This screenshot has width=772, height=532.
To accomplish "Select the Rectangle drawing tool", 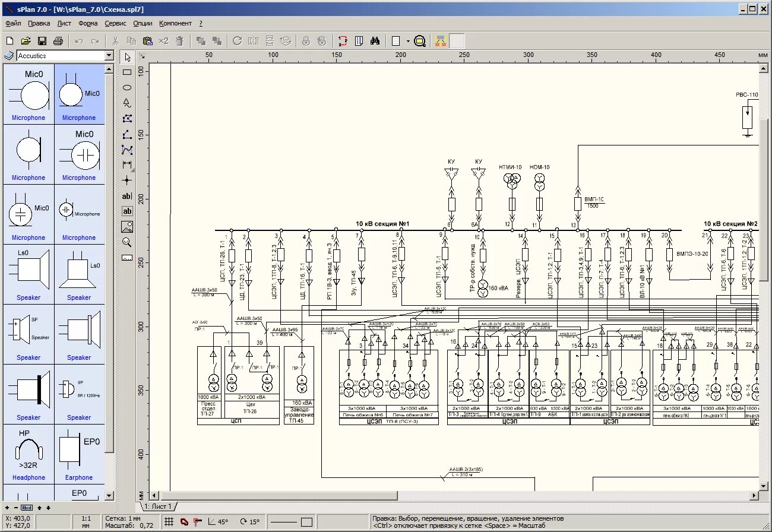I will [x=127, y=72].
